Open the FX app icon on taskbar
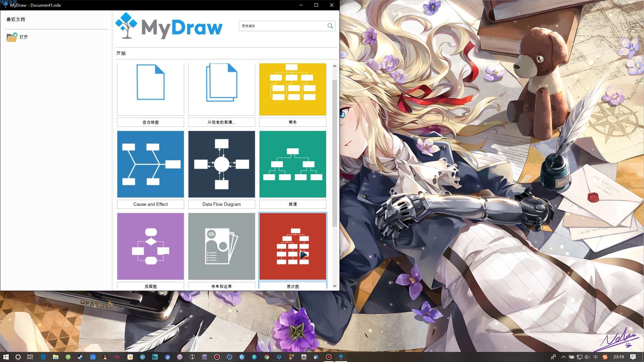 (155, 357)
